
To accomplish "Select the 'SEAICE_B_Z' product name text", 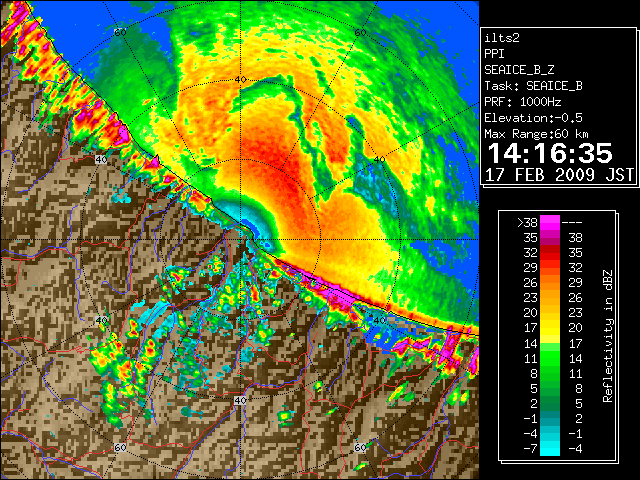I will [x=519, y=70].
